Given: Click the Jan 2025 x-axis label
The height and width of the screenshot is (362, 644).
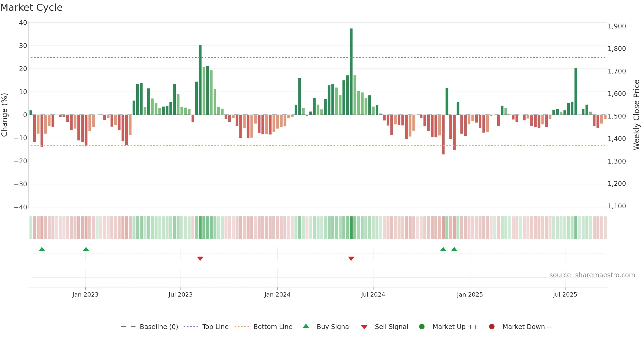Looking at the screenshot, I should 470,294.
